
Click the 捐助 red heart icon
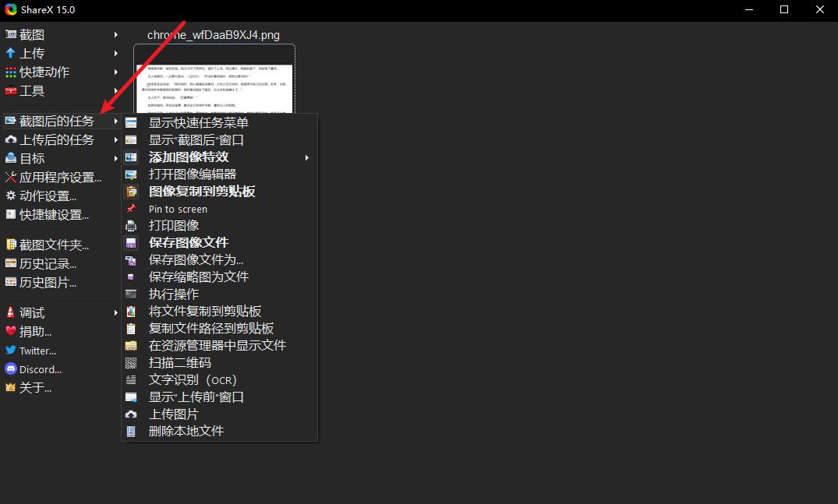(11, 332)
